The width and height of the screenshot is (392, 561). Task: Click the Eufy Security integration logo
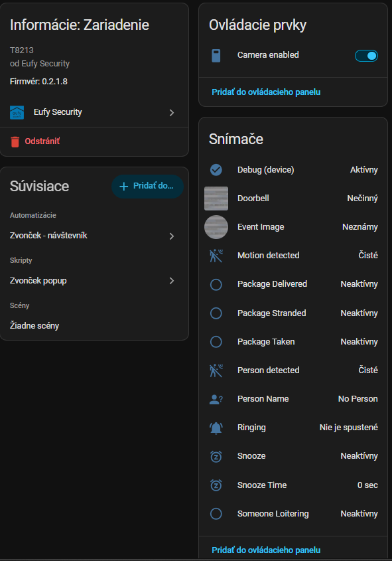pyautogui.click(x=17, y=112)
